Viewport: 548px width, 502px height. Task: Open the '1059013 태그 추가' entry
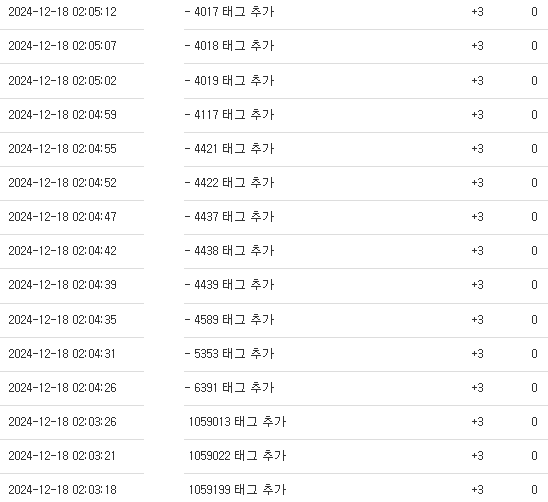(x=237, y=422)
